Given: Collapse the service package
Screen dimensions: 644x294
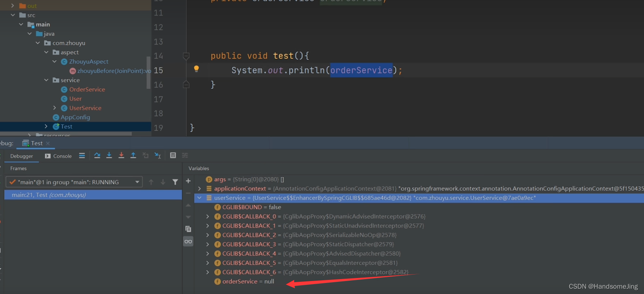Looking at the screenshot, I should (46, 80).
